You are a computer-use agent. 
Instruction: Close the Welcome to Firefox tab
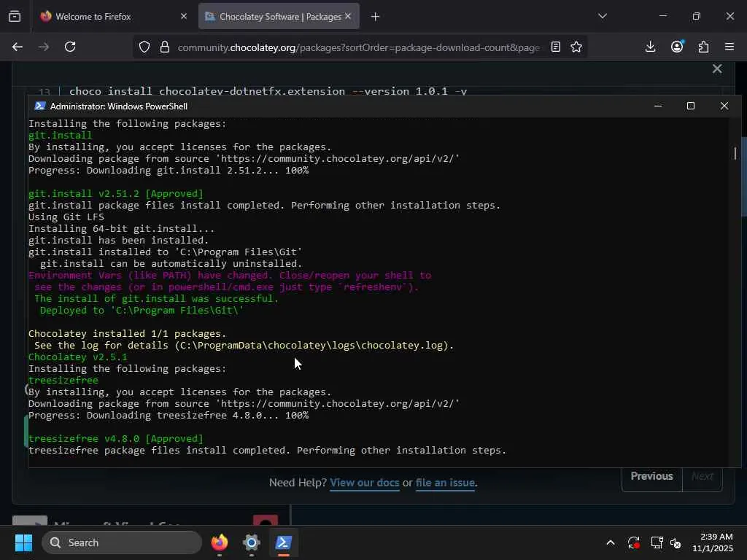184,16
